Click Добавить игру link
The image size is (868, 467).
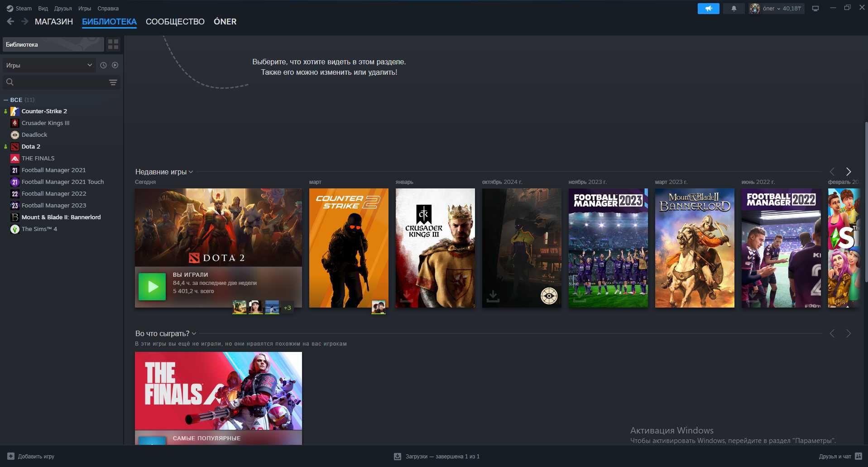pos(36,456)
